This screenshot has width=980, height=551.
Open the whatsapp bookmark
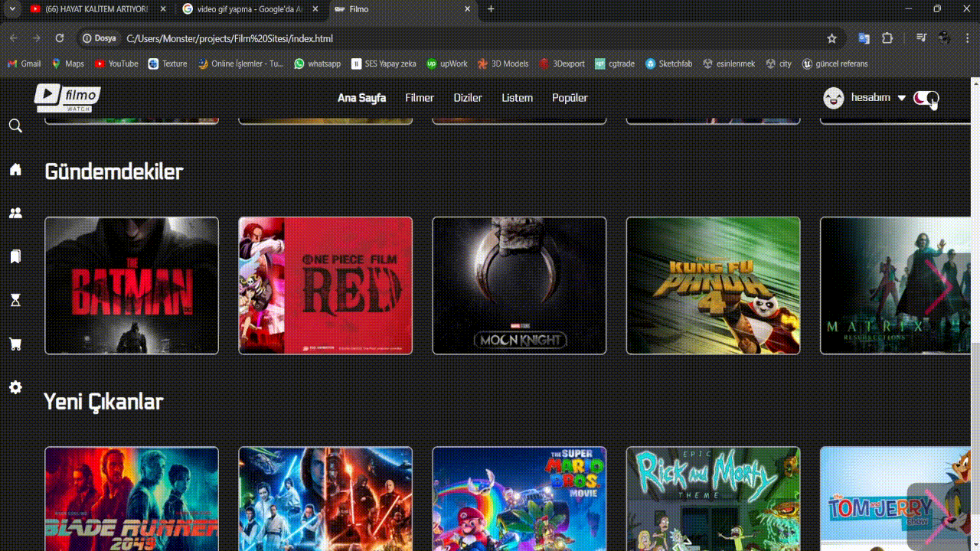(x=318, y=64)
